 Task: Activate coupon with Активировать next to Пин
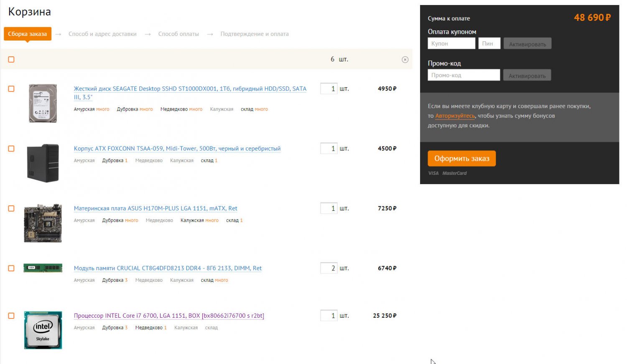[528, 44]
